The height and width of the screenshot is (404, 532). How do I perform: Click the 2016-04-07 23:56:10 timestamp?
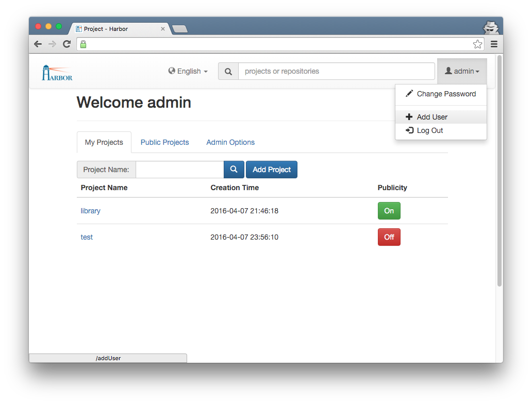244,237
